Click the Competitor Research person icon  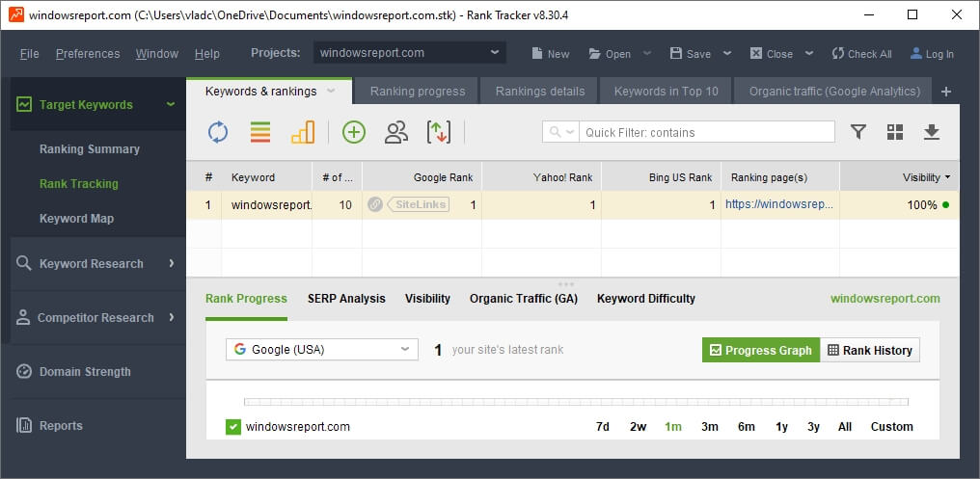pos(23,317)
